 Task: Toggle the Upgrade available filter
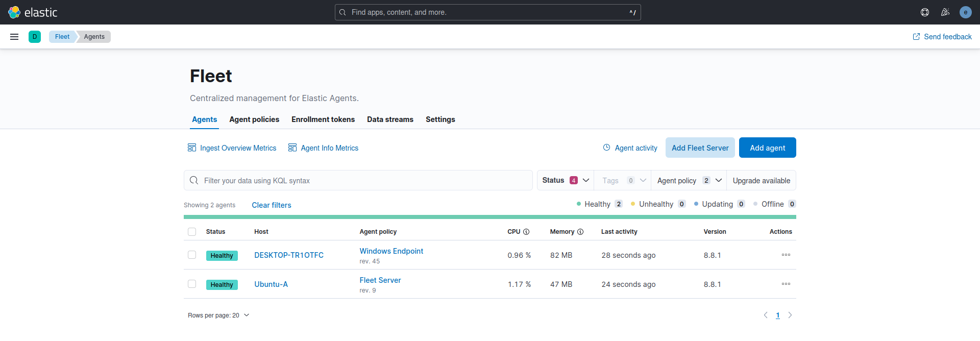pos(761,180)
